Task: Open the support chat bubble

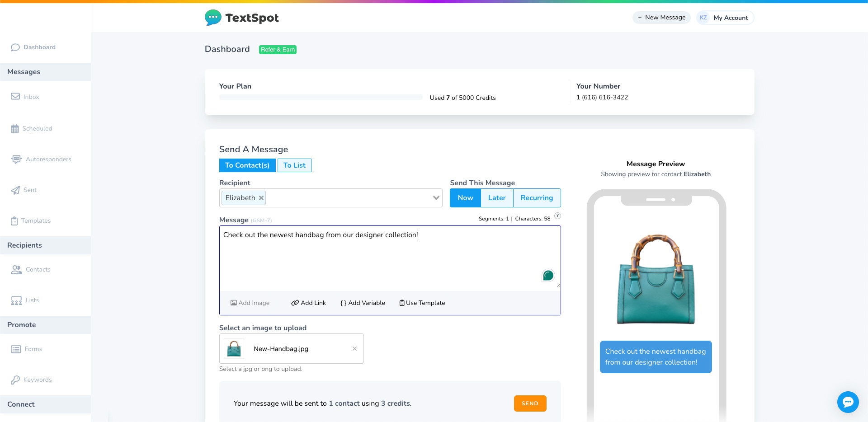Action: [848, 402]
